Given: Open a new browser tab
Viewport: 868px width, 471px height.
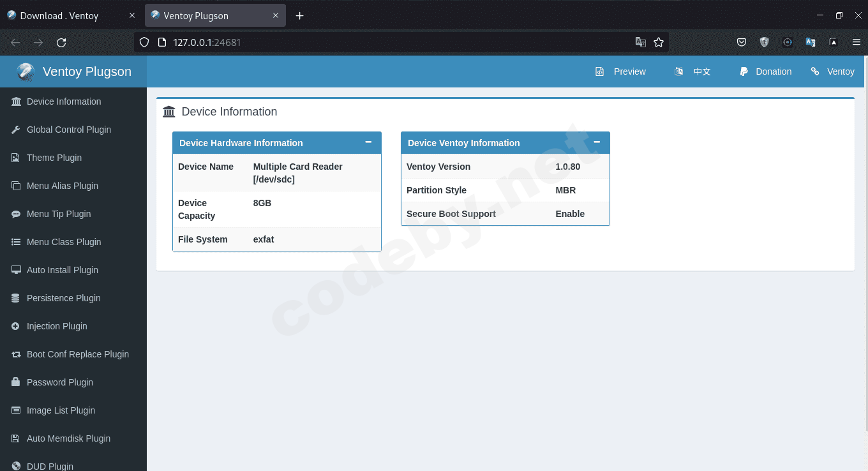Looking at the screenshot, I should point(300,15).
